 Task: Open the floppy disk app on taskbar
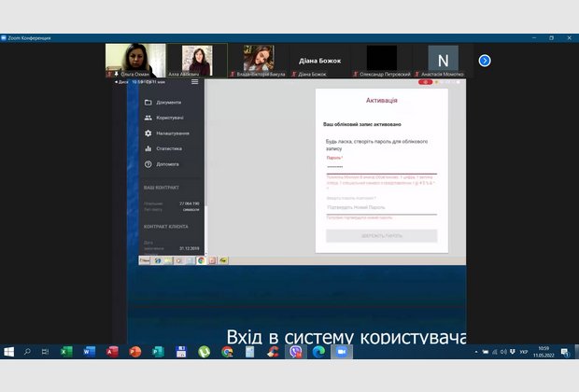click(x=181, y=352)
